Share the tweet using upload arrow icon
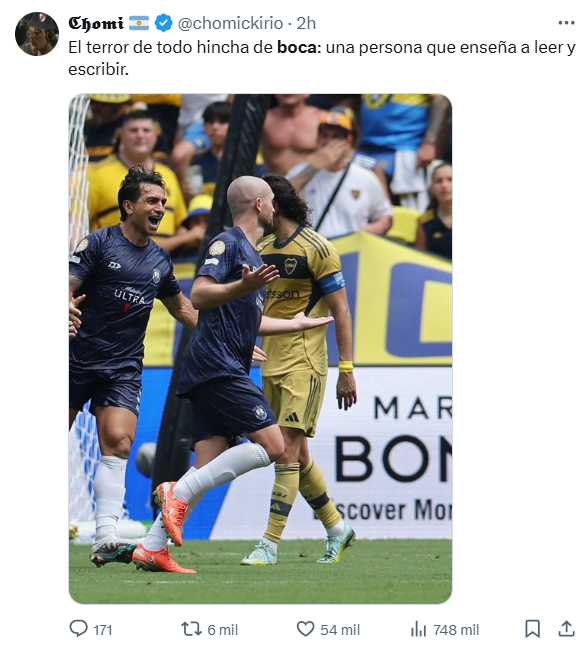 pos(567,629)
